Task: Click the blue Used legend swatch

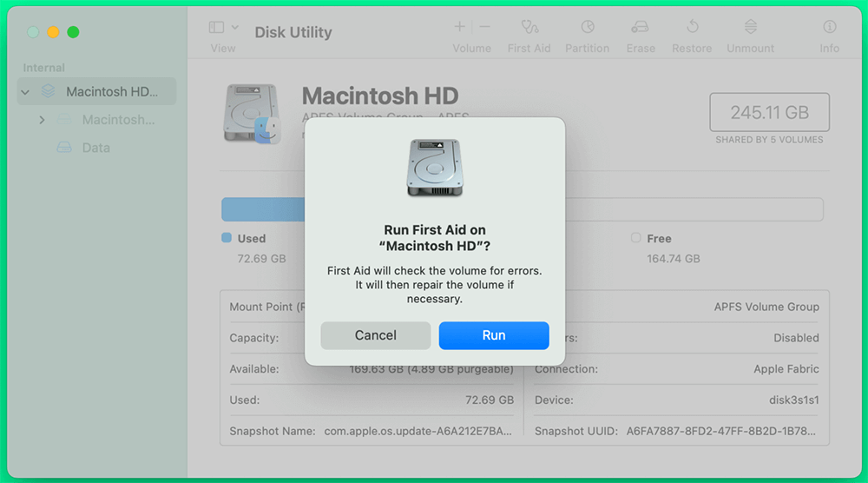Action: tap(227, 238)
